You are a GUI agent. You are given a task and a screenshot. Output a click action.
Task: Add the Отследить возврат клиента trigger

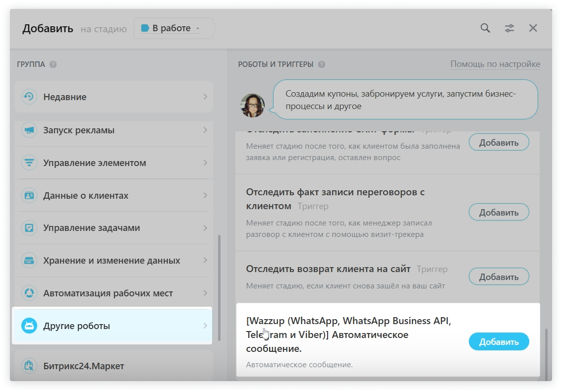click(x=499, y=277)
